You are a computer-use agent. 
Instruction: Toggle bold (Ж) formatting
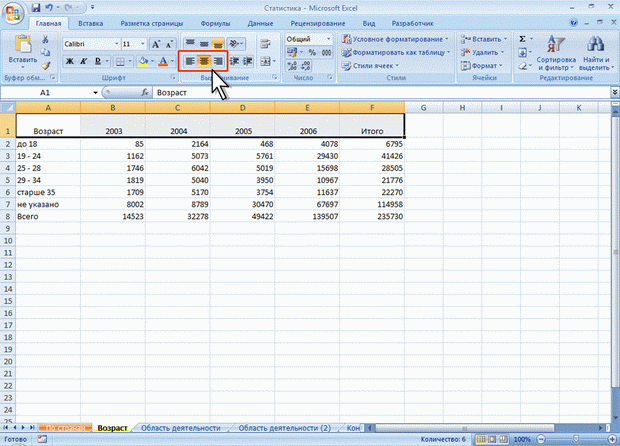(70, 61)
